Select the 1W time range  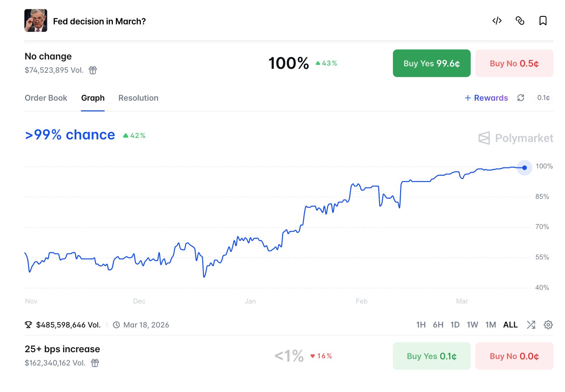472,325
